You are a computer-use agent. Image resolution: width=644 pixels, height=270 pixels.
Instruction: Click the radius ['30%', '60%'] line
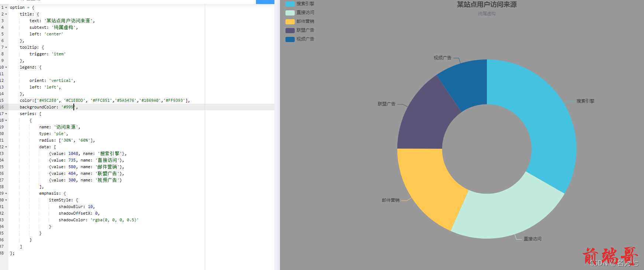click(67, 140)
